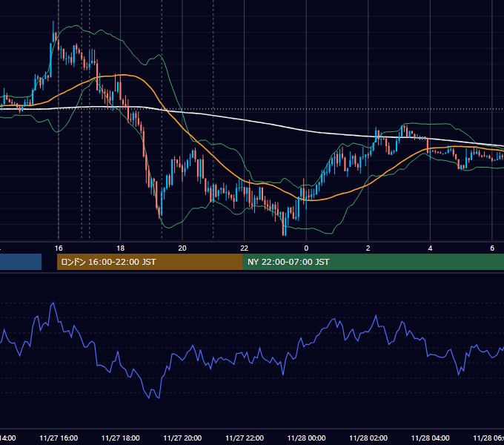Click the NY 22:00-07:00 JST session bar
The image size is (504, 445).
point(373,262)
